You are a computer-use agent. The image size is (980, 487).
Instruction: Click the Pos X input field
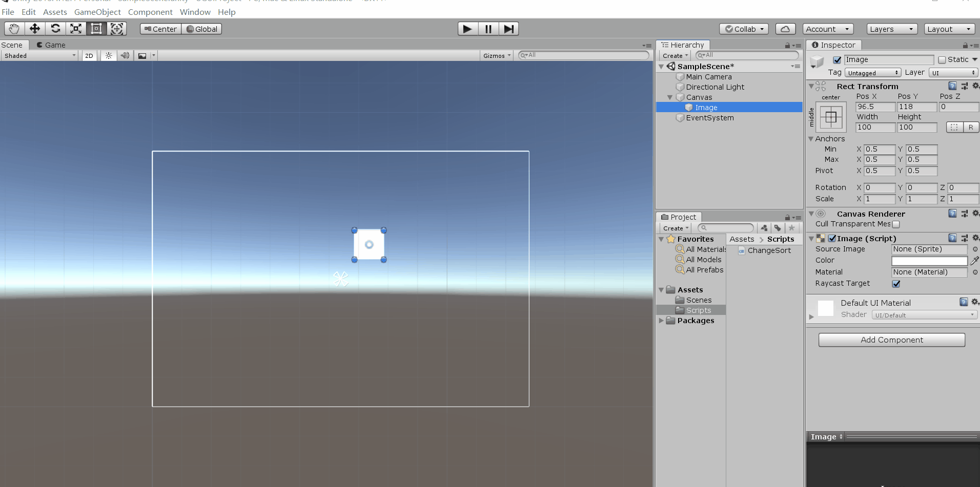875,107
